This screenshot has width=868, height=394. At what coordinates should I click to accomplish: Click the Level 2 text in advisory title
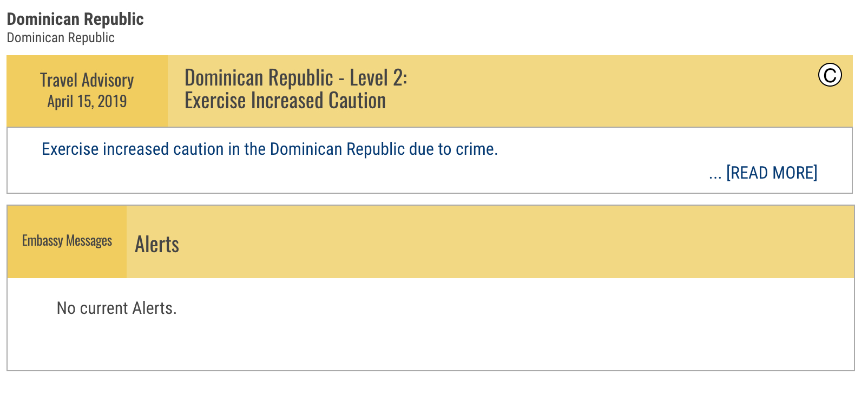[378, 78]
